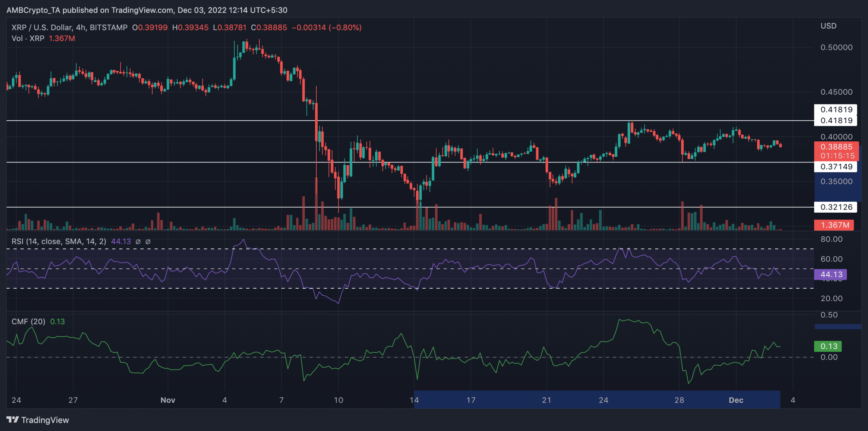Click the Nov label on the time axis

167,400
